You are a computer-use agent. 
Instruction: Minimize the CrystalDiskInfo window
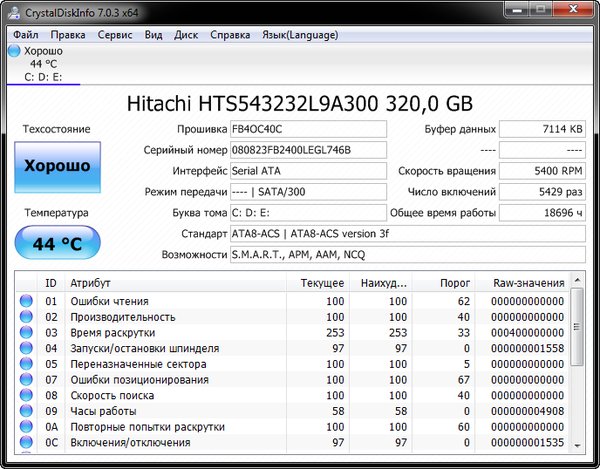click(517, 9)
